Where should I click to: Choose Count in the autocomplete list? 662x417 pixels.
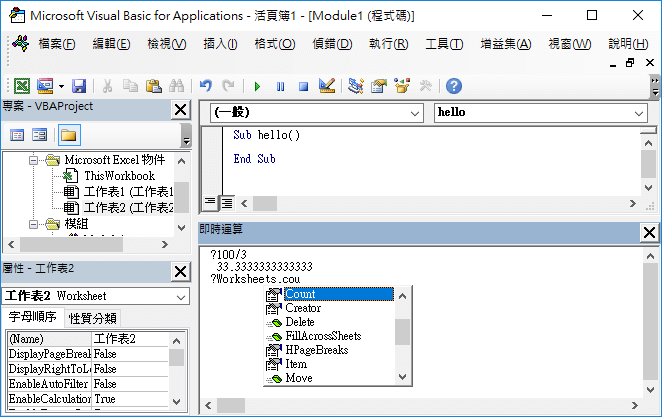pyautogui.click(x=339, y=294)
